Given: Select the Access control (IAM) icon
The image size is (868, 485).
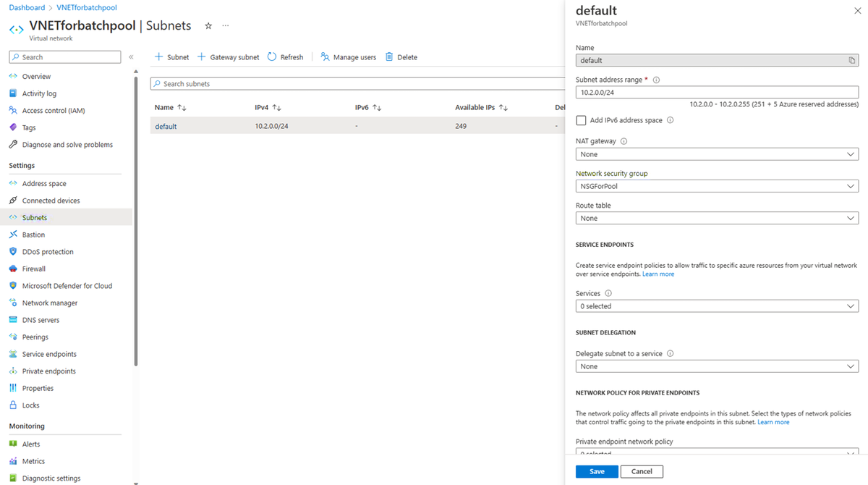Looking at the screenshot, I should pos(13,110).
